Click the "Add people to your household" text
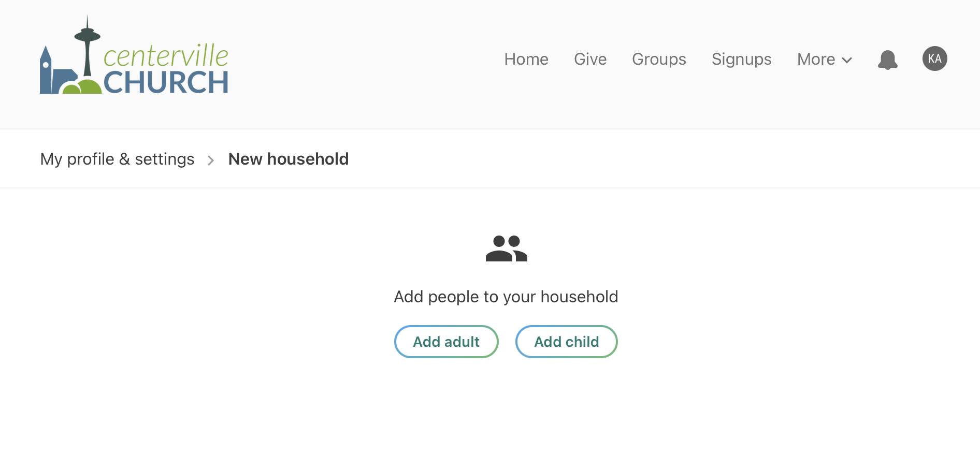Image resolution: width=980 pixels, height=469 pixels. (506, 297)
